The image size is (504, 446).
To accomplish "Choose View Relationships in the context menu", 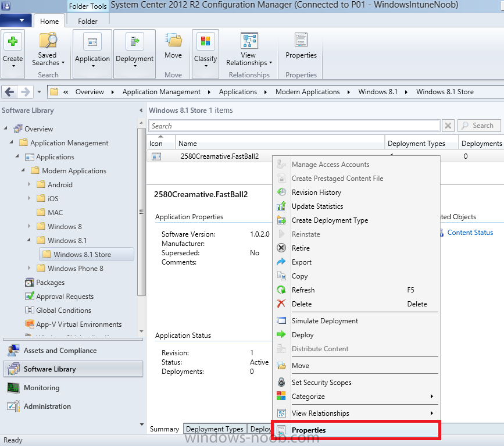I will 356,413.
